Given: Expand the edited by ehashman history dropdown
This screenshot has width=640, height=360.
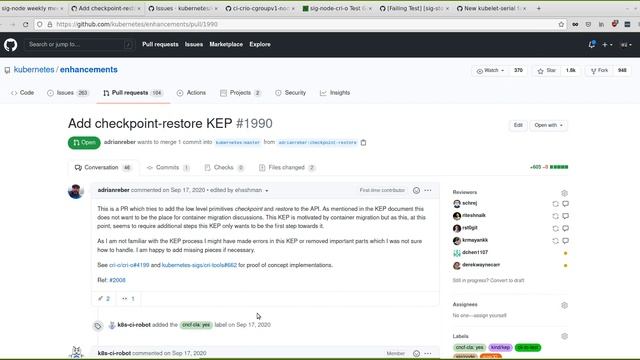Looking at the screenshot, I should 239,190.
